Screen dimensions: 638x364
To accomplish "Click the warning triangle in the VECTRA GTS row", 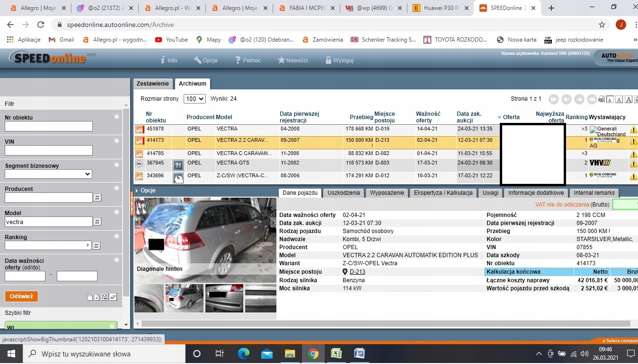I will [633, 164].
